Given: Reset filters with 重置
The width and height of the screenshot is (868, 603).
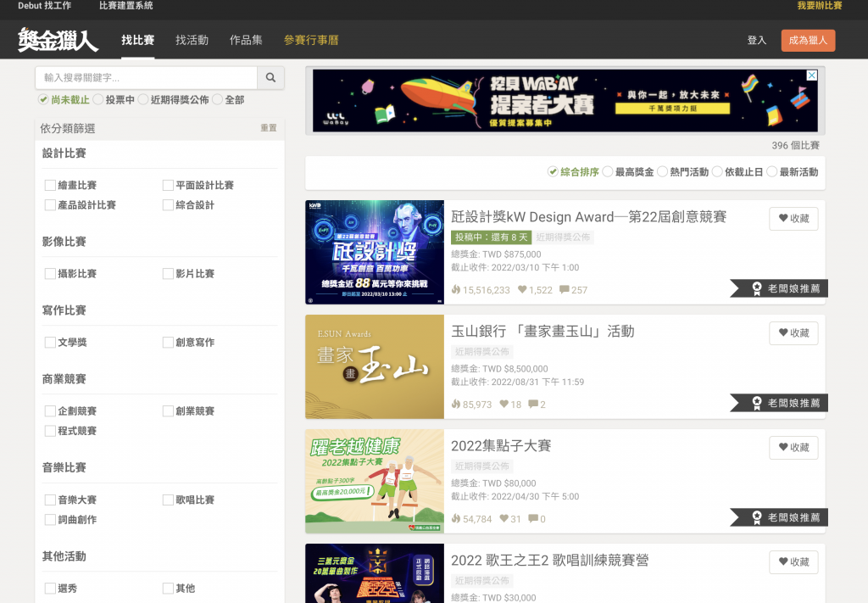Looking at the screenshot, I should pos(269,128).
